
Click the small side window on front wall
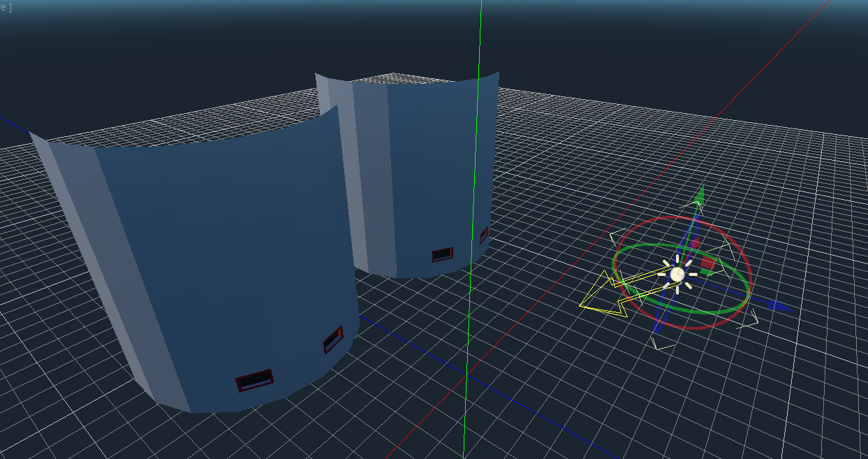click(333, 340)
